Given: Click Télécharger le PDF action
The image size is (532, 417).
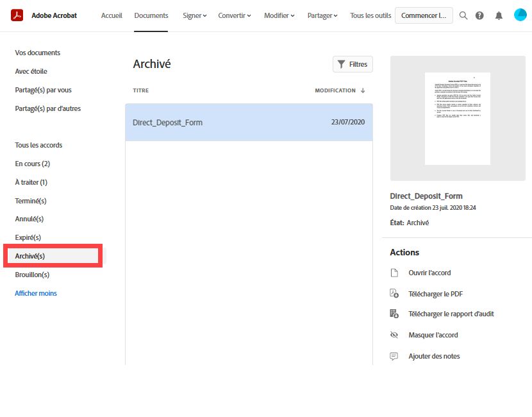Looking at the screenshot, I should (x=436, y=294).
